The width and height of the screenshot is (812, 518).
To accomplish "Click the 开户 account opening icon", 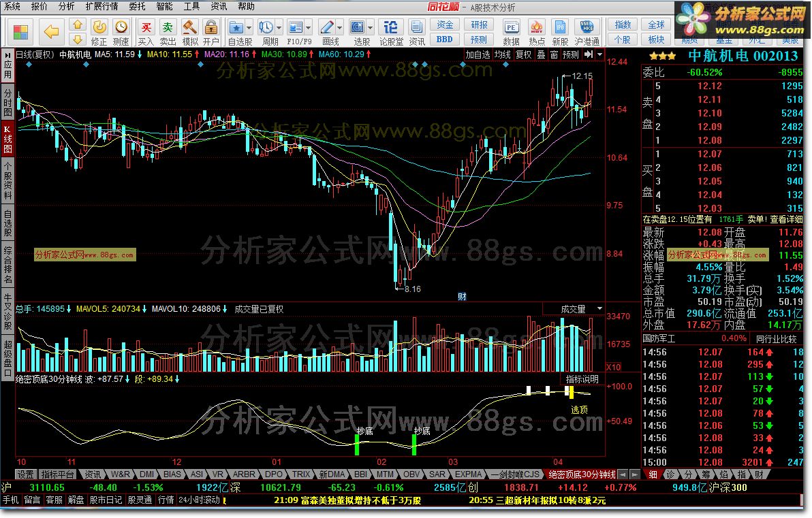I will tap(210, 33).
